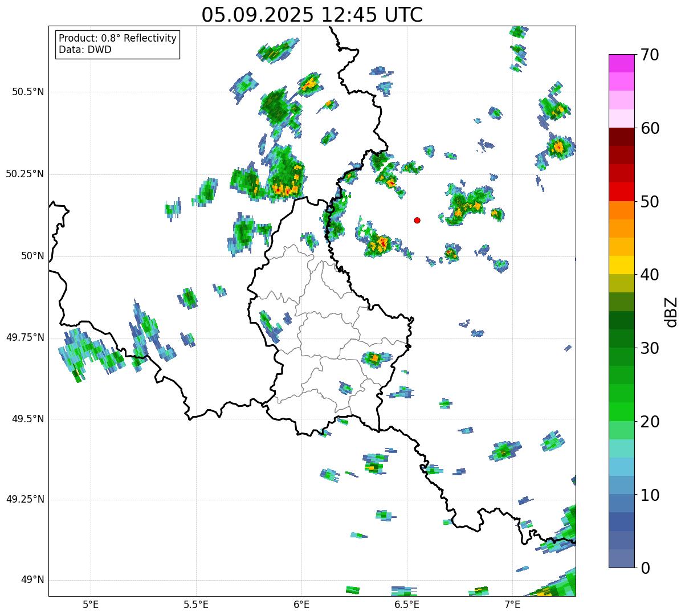This screenshot has height=616, width=685.
Task: Click the red station marker dot
Action: pos(417,220)
